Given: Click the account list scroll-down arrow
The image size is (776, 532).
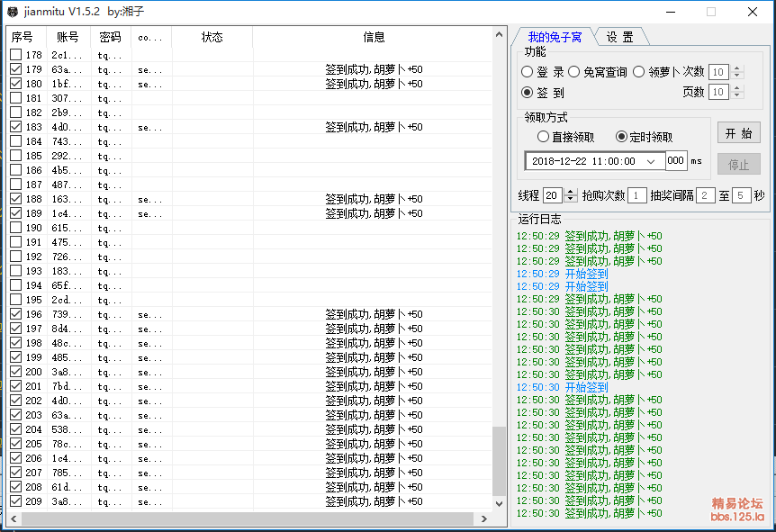Looking at the screenshot, I should [499, 504].
